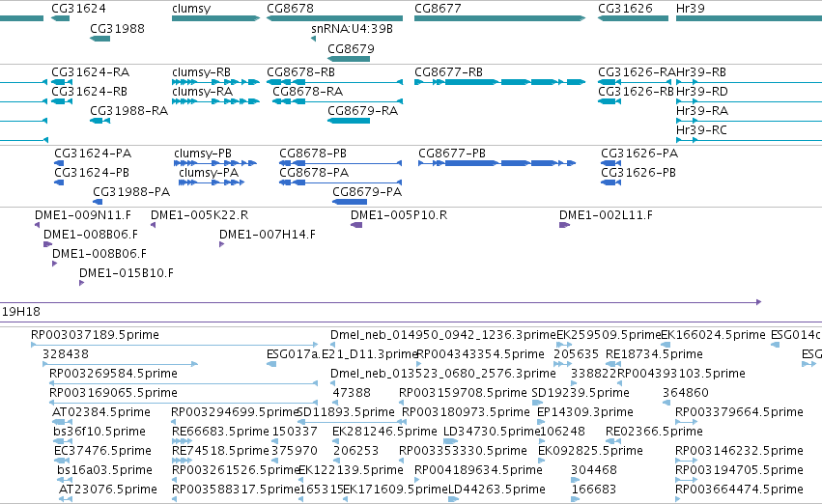Click the CG8677-PB protein label
The image size is (822, 504).
pos(452,154)
